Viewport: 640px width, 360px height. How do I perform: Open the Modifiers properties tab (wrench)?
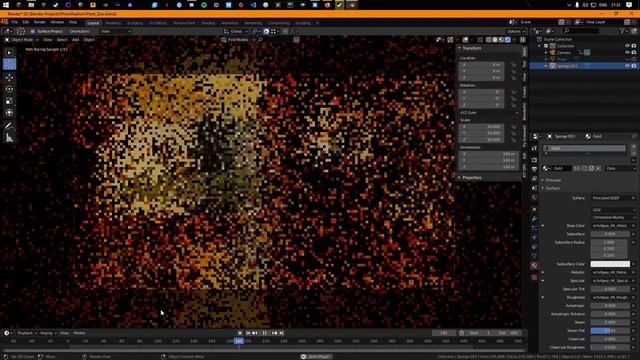point(534,218)
